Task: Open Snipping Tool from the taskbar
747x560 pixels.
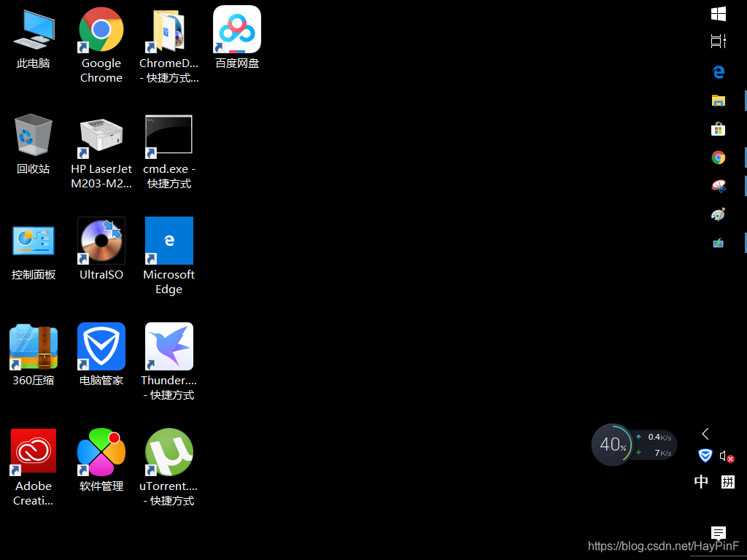Action: tap(719, 186)
